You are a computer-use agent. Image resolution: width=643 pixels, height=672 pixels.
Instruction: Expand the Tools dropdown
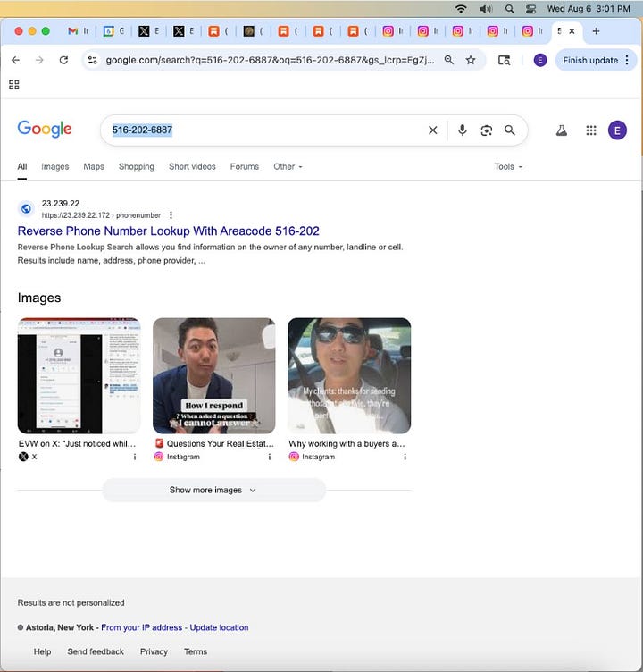pos(508,167)
